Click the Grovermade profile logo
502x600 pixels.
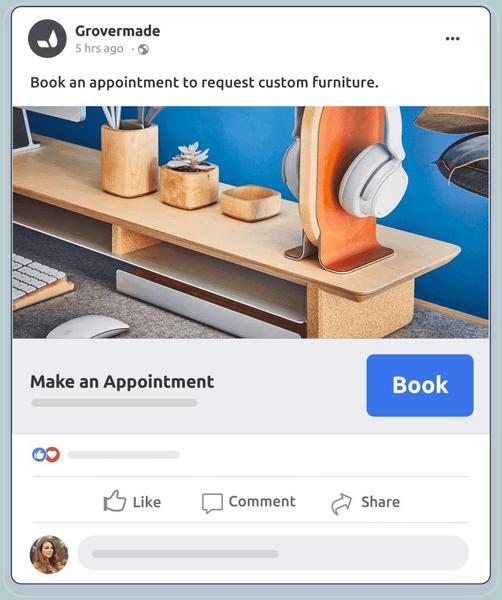pyautogui.click(x=47, y=39)
